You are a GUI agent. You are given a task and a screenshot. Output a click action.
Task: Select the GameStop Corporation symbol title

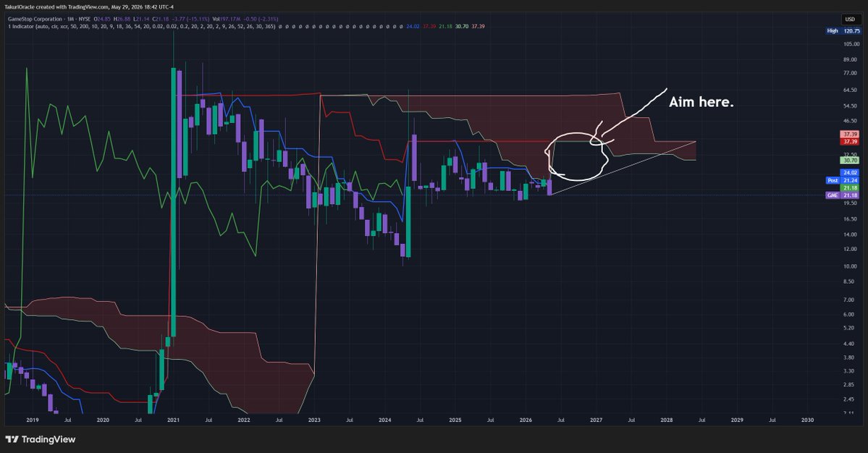[x=35, y=19]
